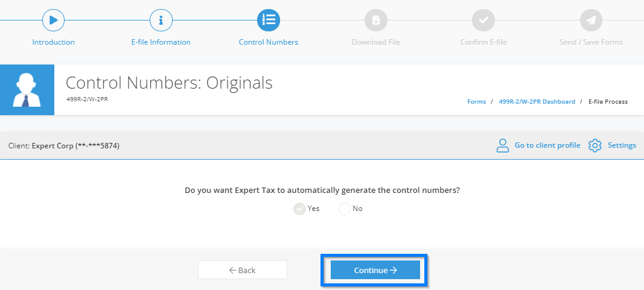This screenshot has width=644, height=290.
Task: Click the Introduction play step icon
Action: [x=53, y=20]
